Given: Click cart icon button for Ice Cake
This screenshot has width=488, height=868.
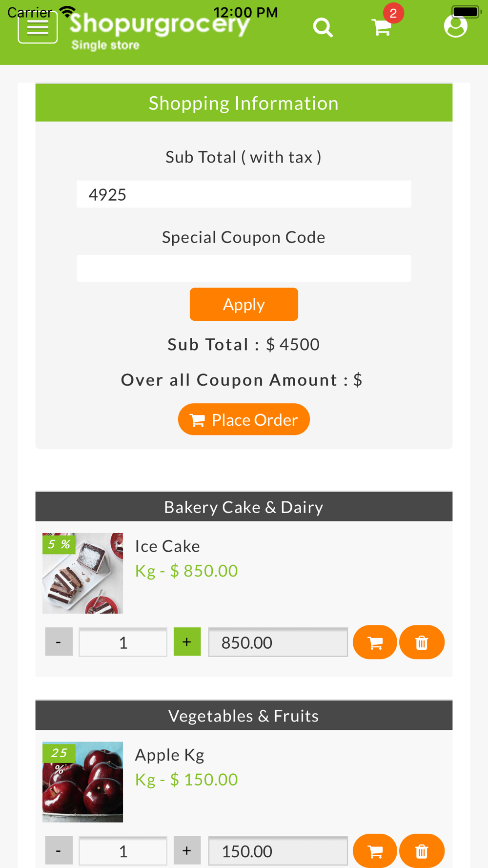Looking at the screenshot, I should (375, 642).
